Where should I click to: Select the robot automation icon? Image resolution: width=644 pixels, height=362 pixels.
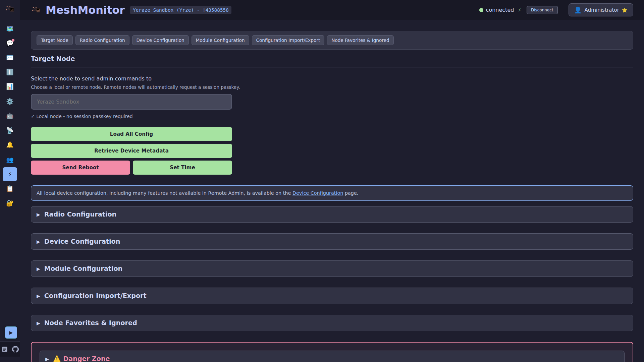[x=10, y=116]
